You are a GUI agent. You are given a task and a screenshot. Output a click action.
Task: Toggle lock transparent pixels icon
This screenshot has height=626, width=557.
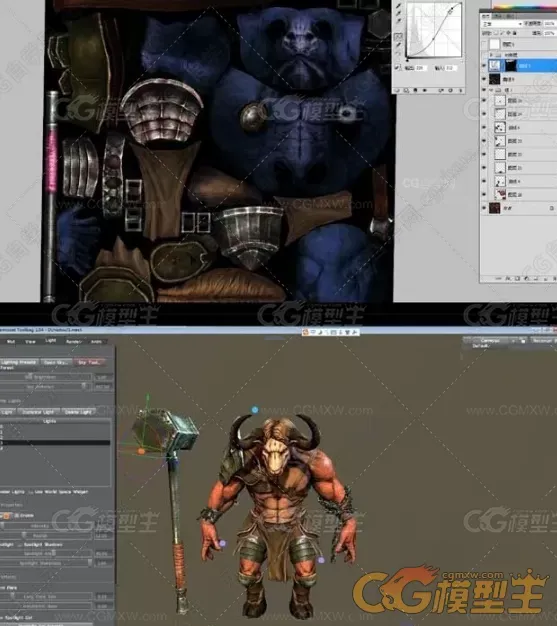496,34
